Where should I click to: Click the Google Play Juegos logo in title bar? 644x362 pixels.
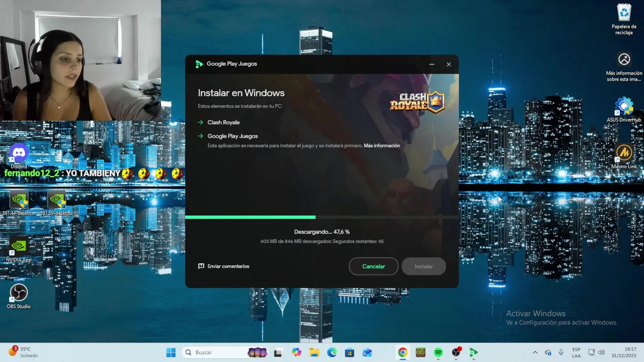pos(199,64)
